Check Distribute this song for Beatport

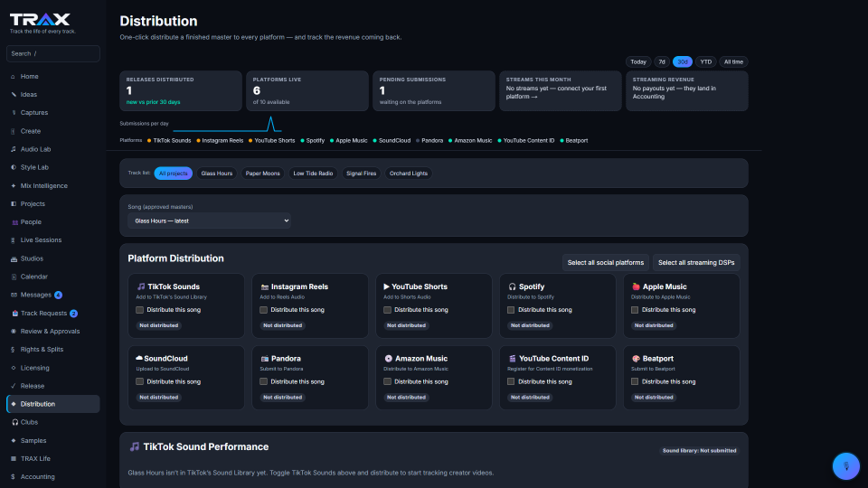click(635, 381)
